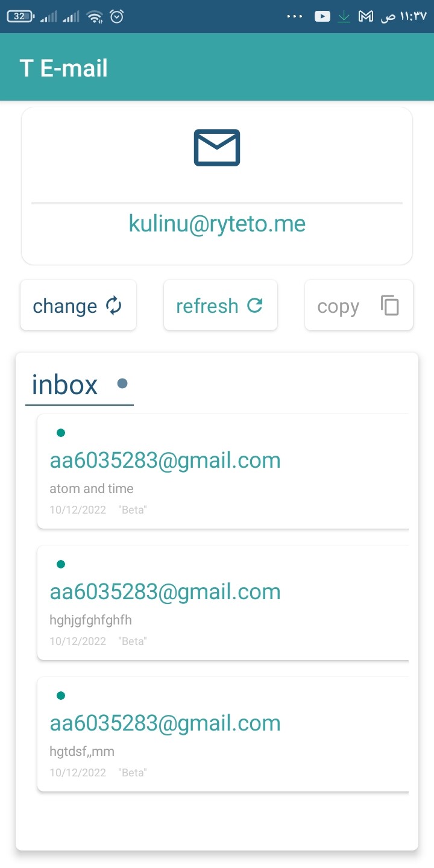Viewport: 434px width, 868px height.
Task: Tap the large envelope mail icon
Action: (x=217, y=148)
